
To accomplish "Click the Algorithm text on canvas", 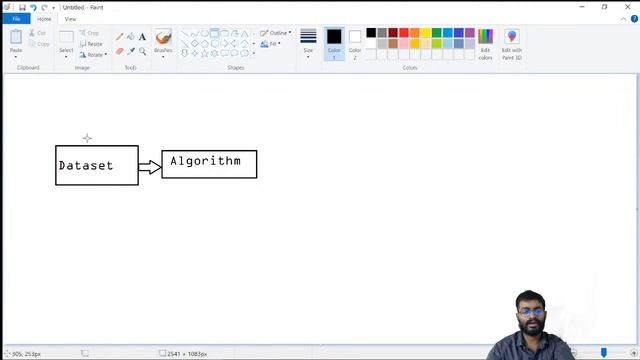I will (205, 161).
